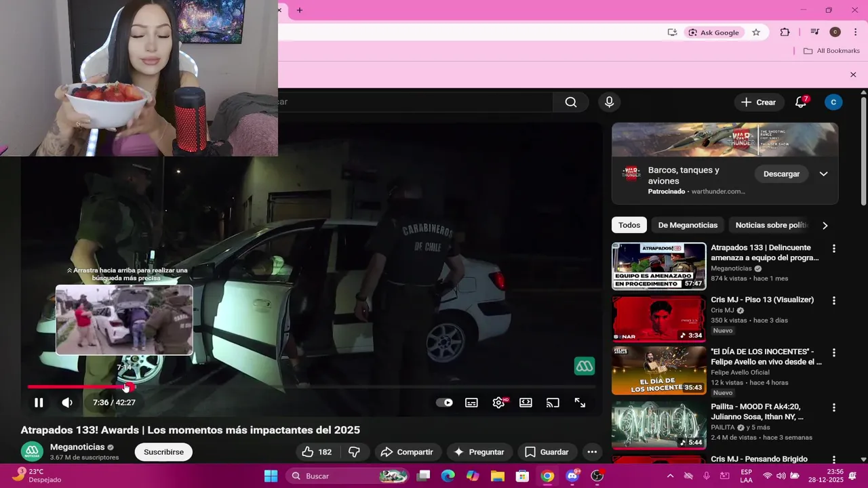
Task: Open YouTube notifications bell
Action: (801, 102)
